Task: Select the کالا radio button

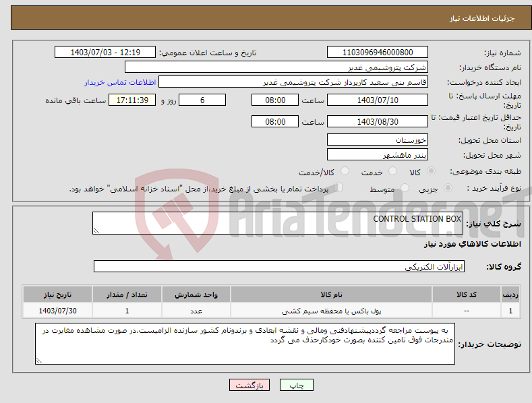Action: point(431,171)
